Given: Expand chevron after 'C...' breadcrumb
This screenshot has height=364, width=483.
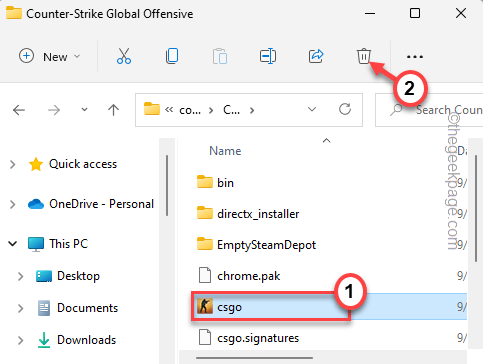Looking at the screenshot, I should point(252,110).
